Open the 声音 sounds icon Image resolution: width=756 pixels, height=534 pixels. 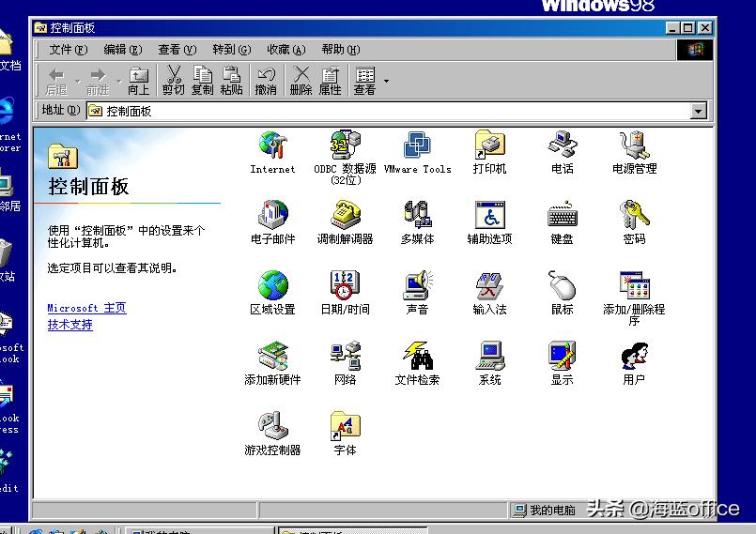[418, 293]
